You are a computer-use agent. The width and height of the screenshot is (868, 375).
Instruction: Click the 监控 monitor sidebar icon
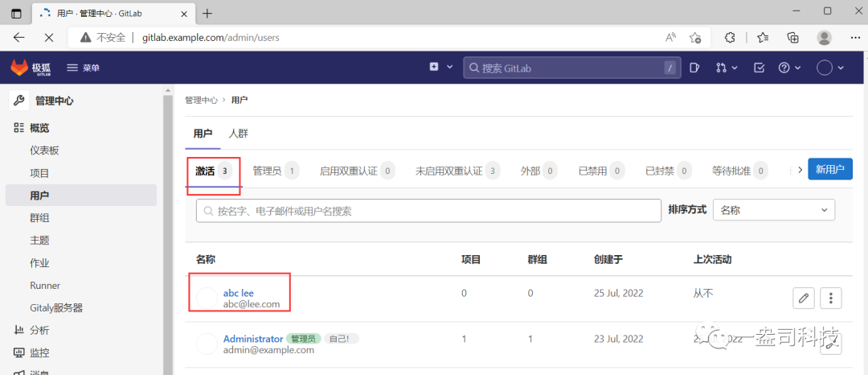coord(18,352)
